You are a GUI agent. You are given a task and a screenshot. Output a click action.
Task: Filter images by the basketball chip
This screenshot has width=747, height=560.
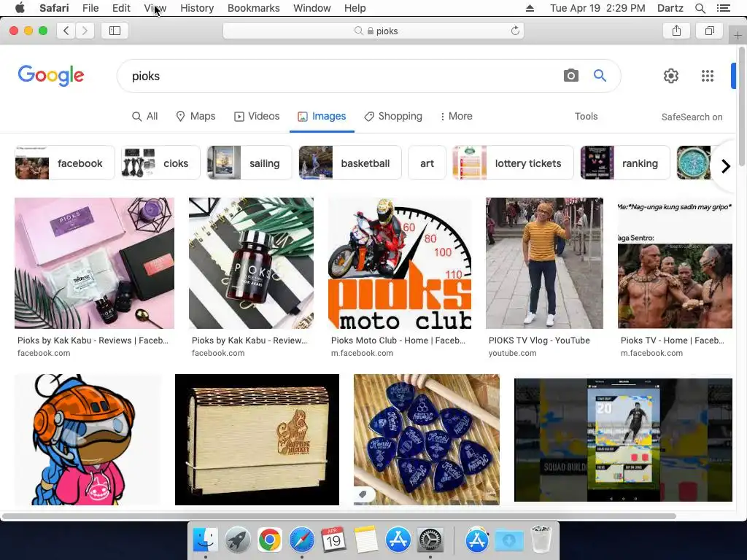coord(350,163)
